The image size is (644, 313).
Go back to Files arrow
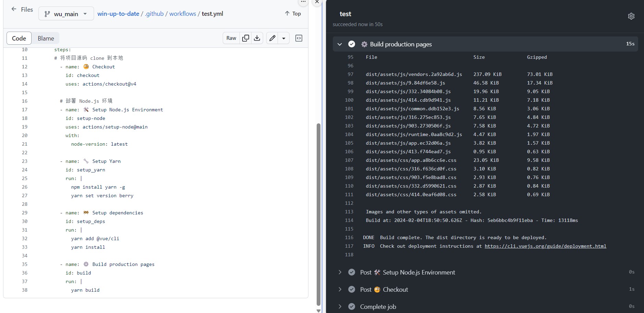(14, 9)
